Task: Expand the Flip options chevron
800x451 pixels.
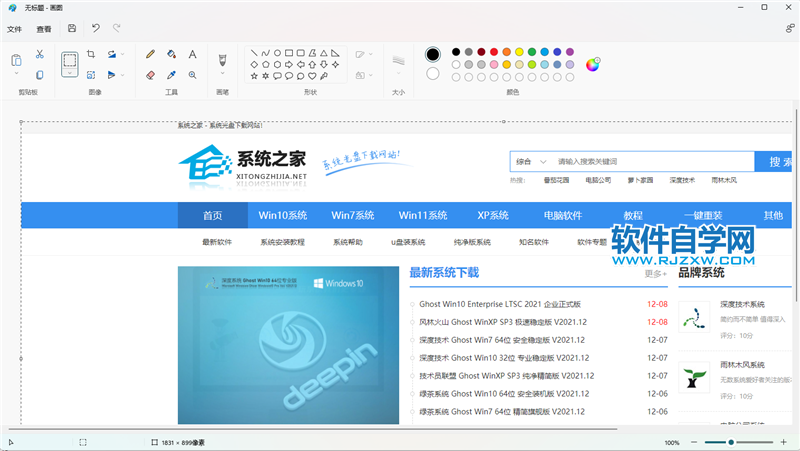Action: click(x=122, y=75)
